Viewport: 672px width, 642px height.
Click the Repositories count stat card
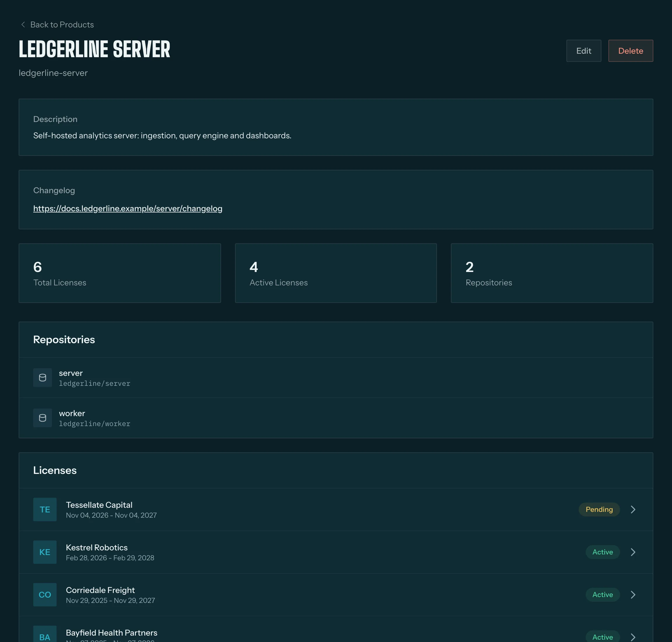tap(552, 273)
